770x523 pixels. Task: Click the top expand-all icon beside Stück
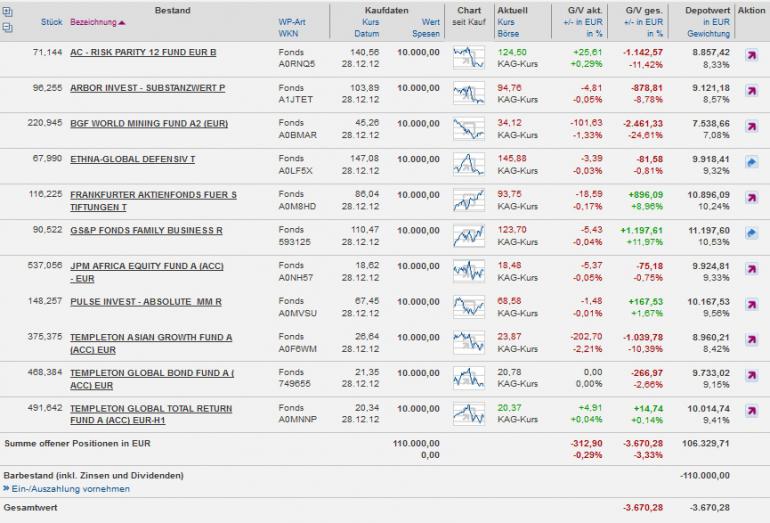click(x=8, y=12)
